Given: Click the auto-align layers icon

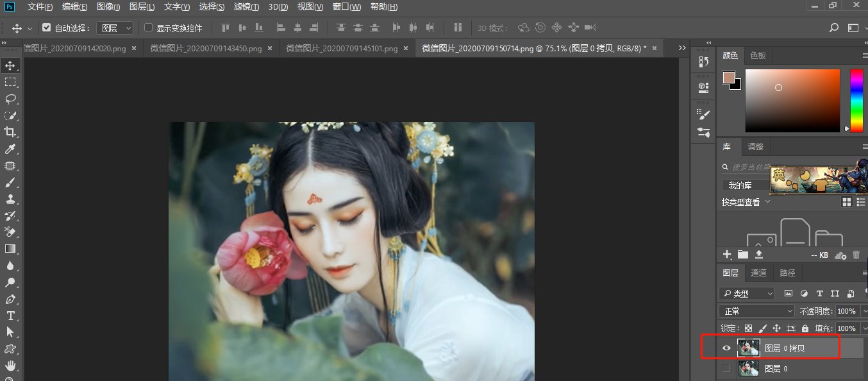Looking at the screenshot, I should [458, 28].
